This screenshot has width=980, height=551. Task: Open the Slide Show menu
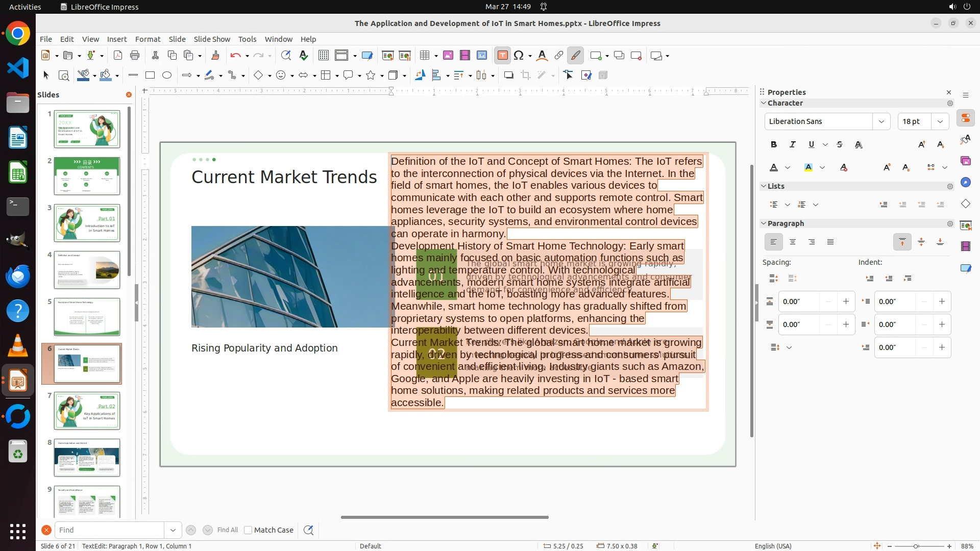coord(212,39)
